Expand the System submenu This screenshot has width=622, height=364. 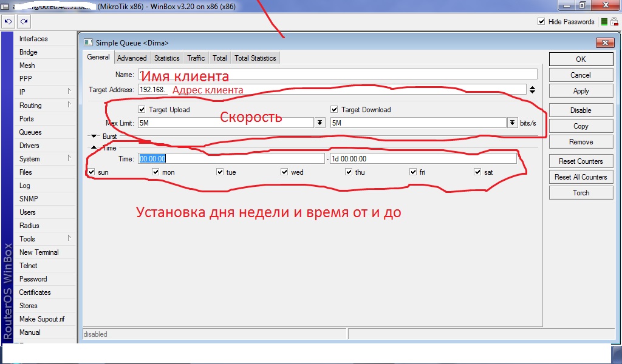point(69,158)
